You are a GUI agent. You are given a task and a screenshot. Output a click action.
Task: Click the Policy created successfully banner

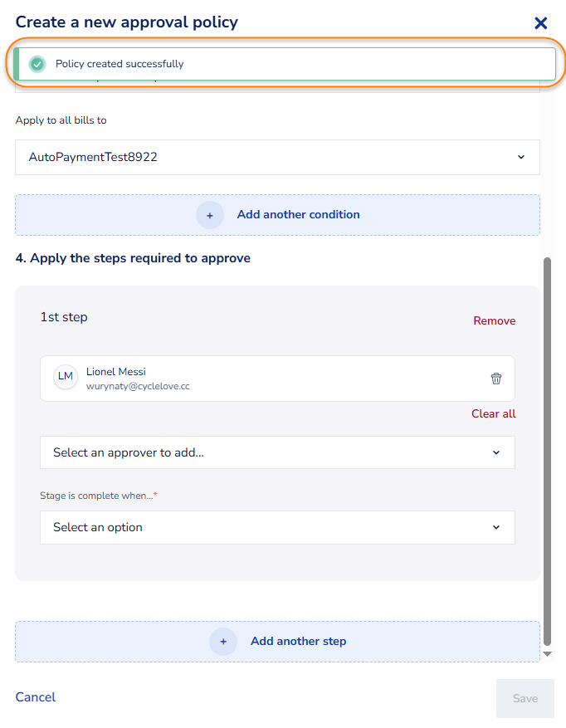point(285,64)
